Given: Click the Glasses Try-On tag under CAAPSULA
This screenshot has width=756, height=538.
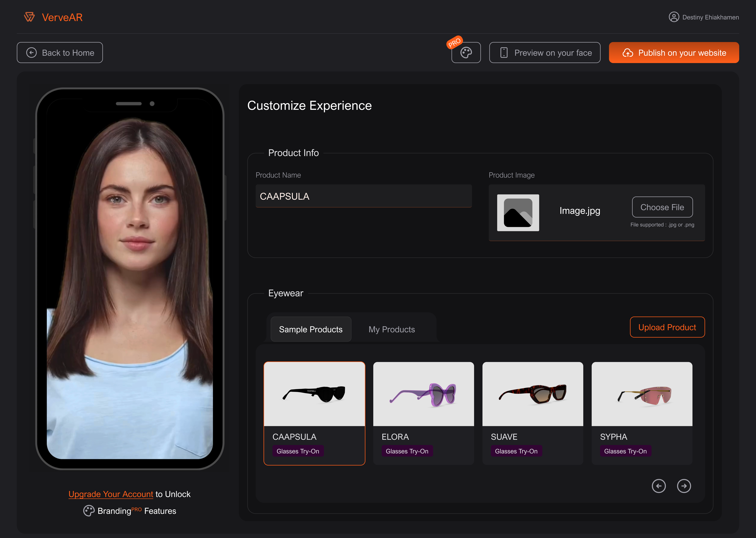Looking at the screenshot, I should pyautogui.click(x=298, y=451).
